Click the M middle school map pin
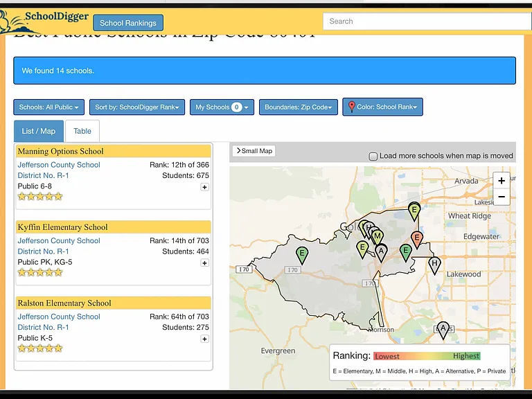The image size is (532, 399). [377, 236]
